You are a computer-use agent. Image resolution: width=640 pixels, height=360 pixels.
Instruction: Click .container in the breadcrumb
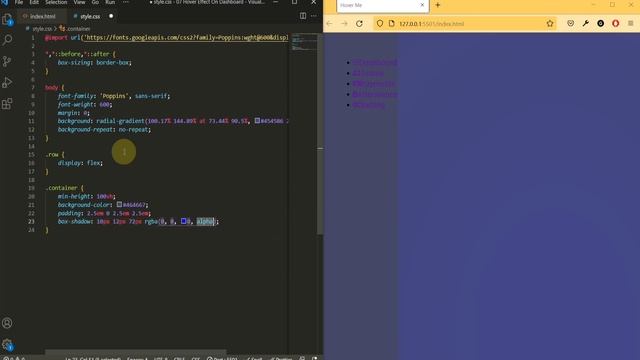(78, 29)
